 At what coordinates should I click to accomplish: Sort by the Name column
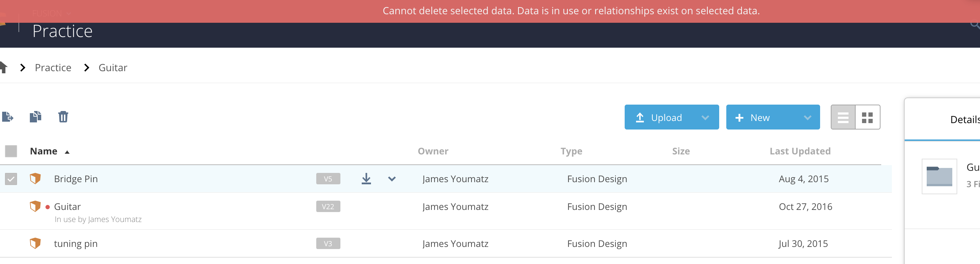pyautogui.click(x=44, y=151)
